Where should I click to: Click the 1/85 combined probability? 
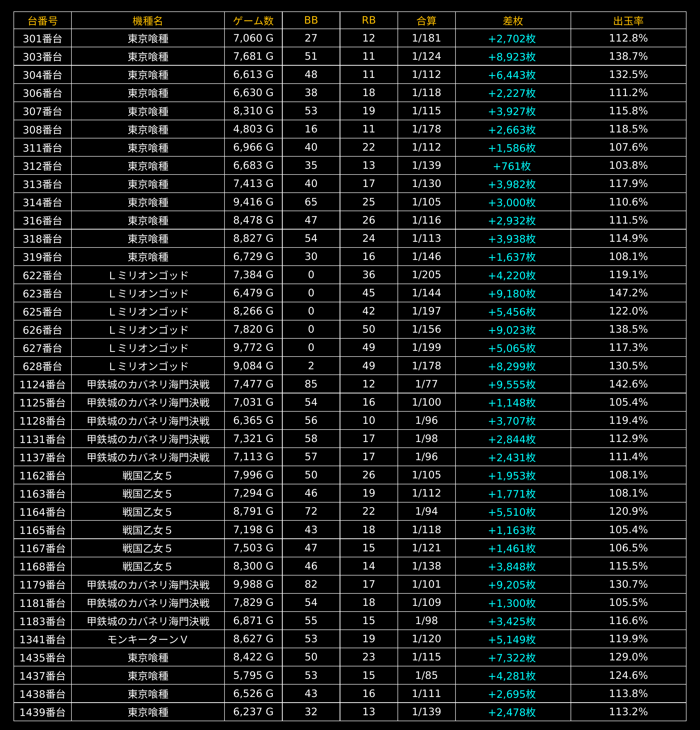(x=427, y=675)
